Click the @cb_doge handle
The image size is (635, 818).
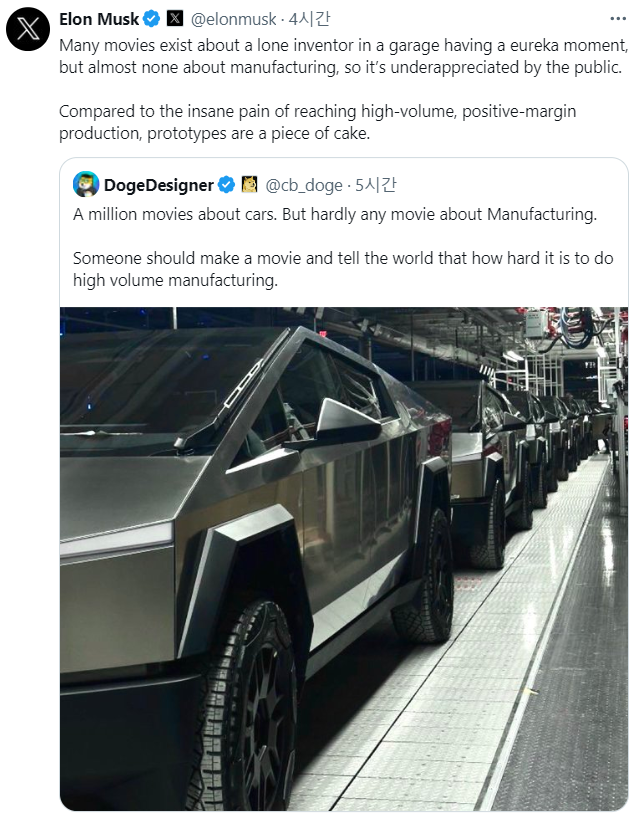(302, 184)
